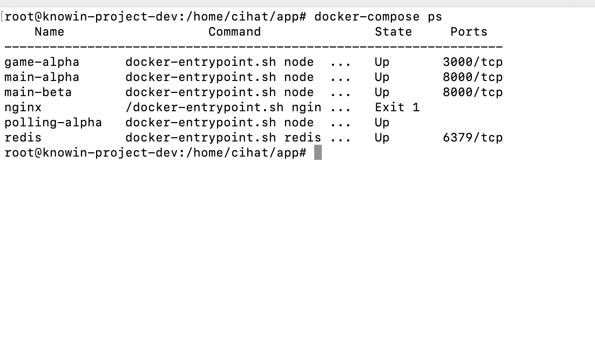Click the 6379/tcp port entry
Image resolution: width=595 pixels, height=364 pixels.
click(472, 138)
